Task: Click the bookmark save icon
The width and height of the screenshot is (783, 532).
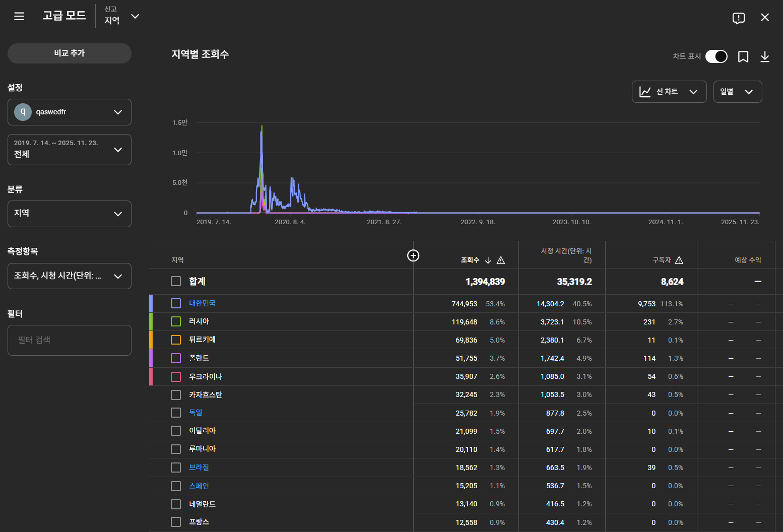Action: click(743, 57)
